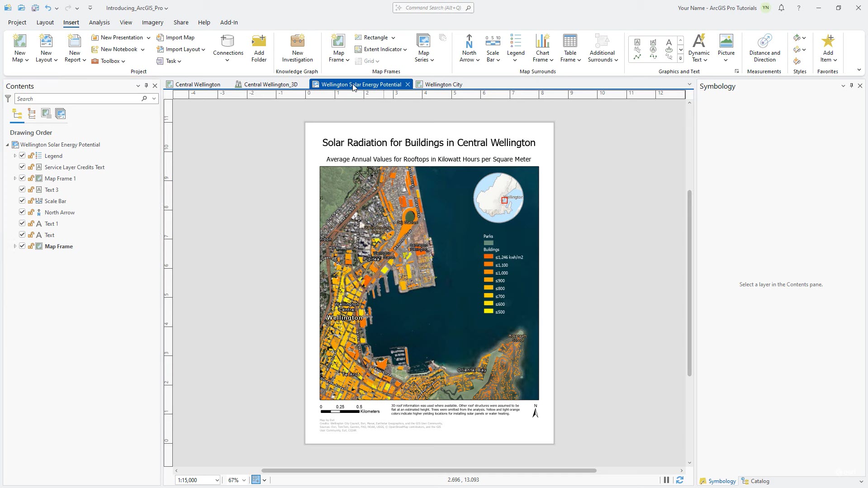Open the map scale 1:15,000 dropdown
868x488 pixels.
217,480
